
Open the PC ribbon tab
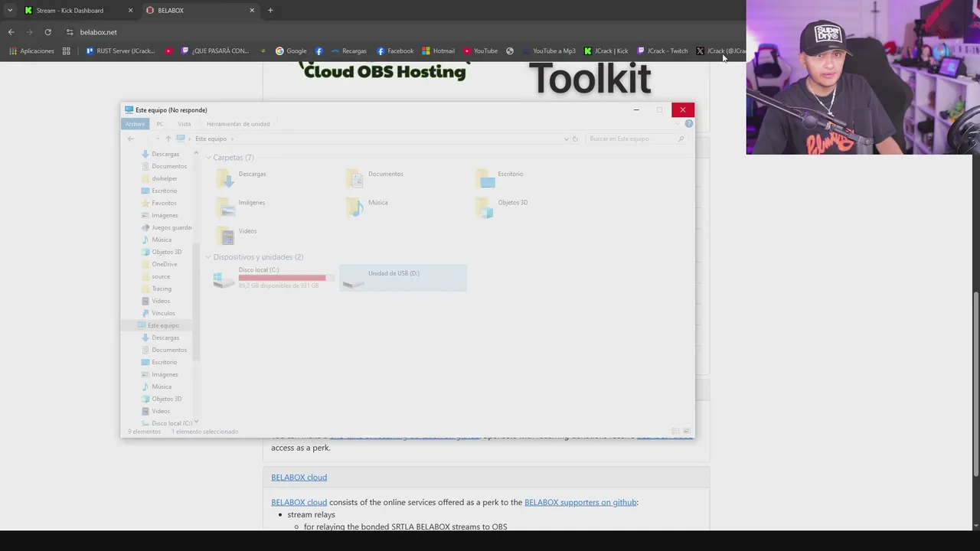coord(159,124)
